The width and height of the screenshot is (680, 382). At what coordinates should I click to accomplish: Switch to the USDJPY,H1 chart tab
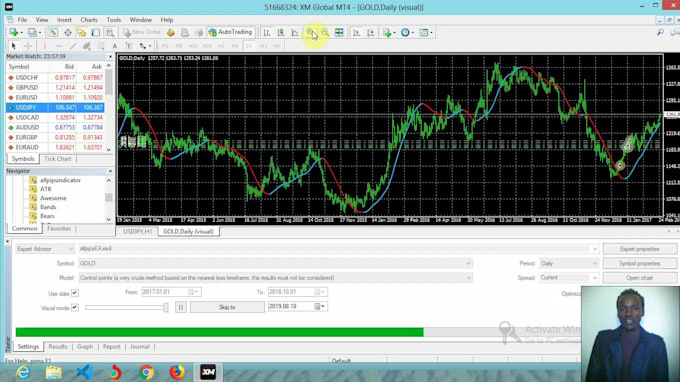[137, 232]
